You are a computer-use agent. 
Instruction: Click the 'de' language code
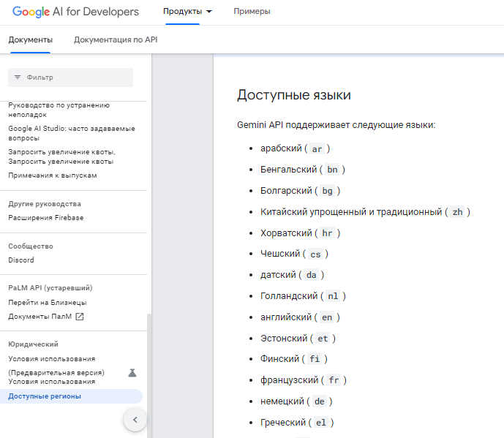319,401
